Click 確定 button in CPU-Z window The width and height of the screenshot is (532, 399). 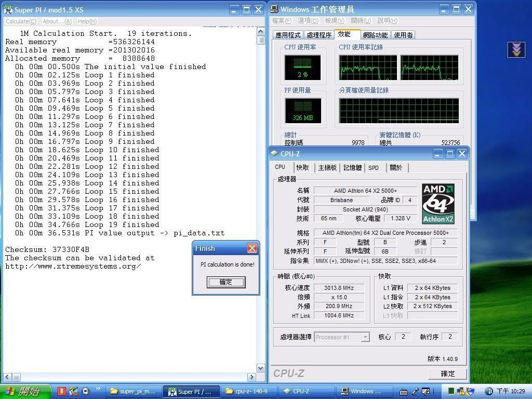(x=447, y=374)
